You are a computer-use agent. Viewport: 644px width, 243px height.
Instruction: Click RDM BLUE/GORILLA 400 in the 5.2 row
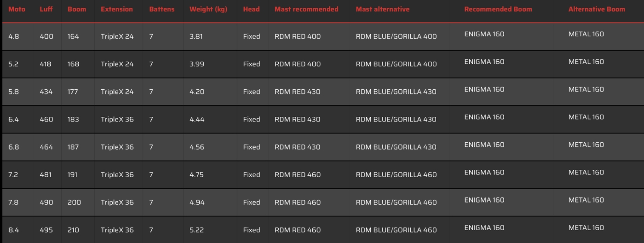(x=396, y=64)
